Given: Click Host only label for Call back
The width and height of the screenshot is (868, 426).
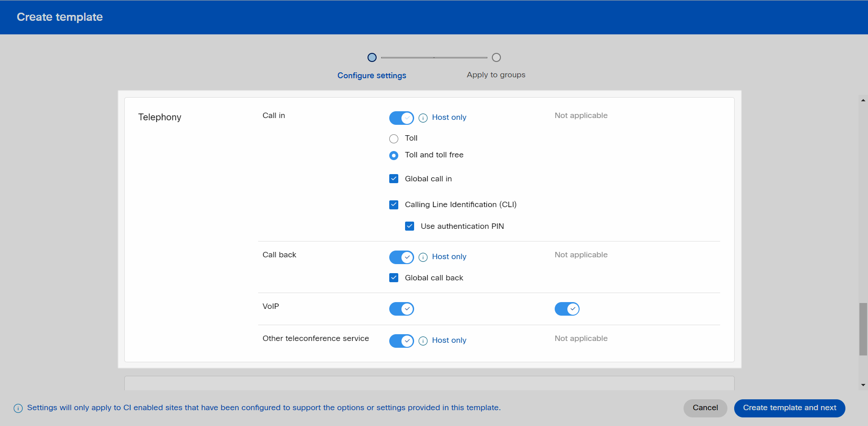Looking at the screenshot, I should 449,256.
